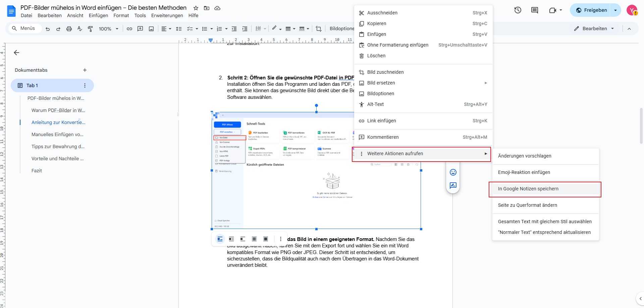Click the back arrow in tabs sidebar
Image resolution: width=644 pixels, height=308 pixels.
pos(16,53)
